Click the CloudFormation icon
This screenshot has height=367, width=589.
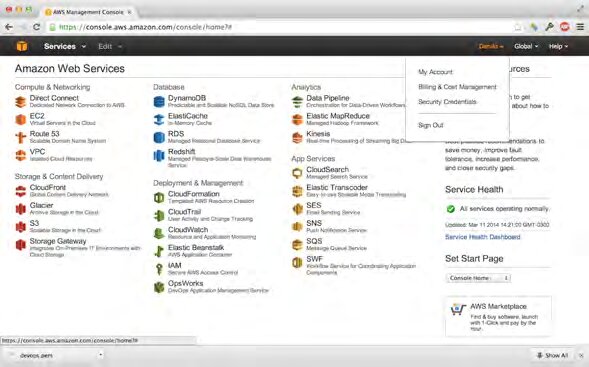[x=159, y=198]
